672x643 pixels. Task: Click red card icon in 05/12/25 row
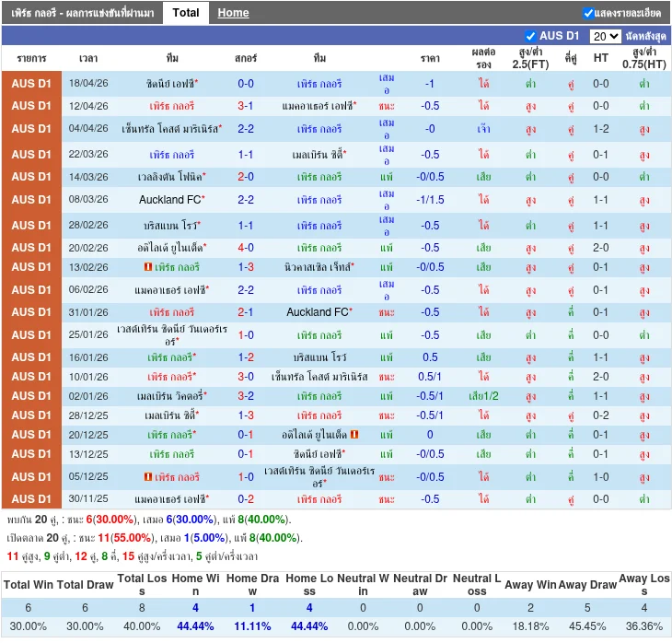(148, 476)
